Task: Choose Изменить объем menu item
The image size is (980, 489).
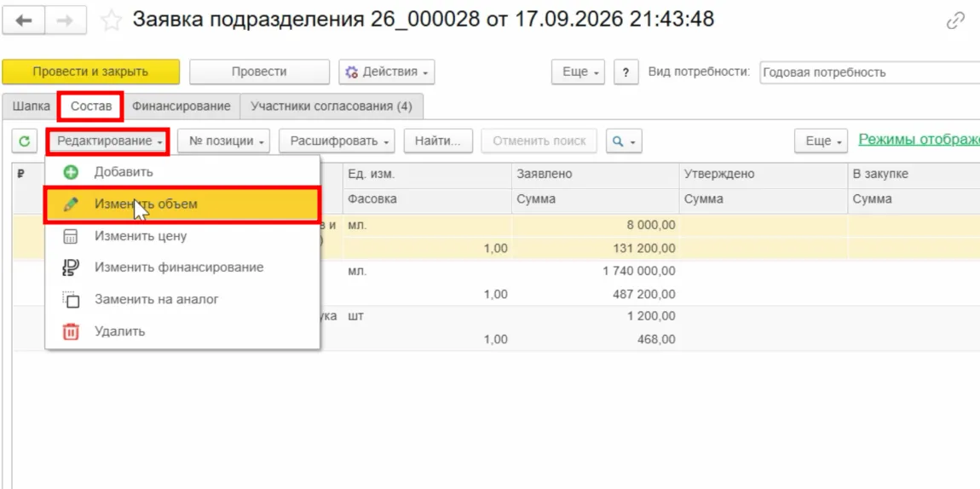Action: click(x=182, y=204)
